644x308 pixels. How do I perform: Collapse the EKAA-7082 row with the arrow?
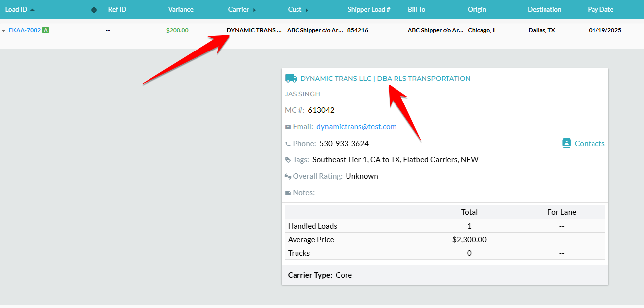click(x=4, y=31)
